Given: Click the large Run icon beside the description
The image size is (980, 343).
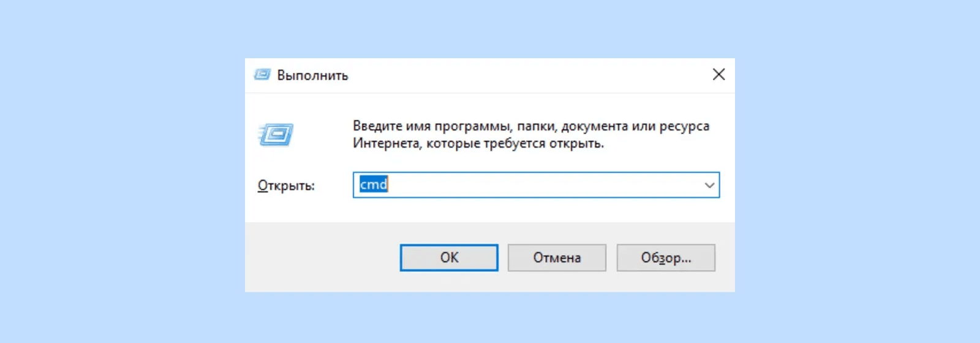Looking at the screenshot, I should click(x=276, y=135).
